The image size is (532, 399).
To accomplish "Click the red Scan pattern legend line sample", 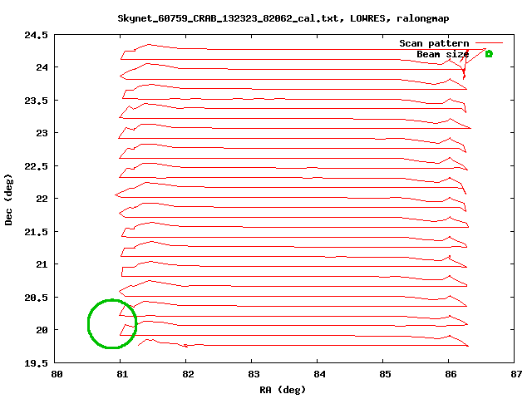I will coord(489,42).
